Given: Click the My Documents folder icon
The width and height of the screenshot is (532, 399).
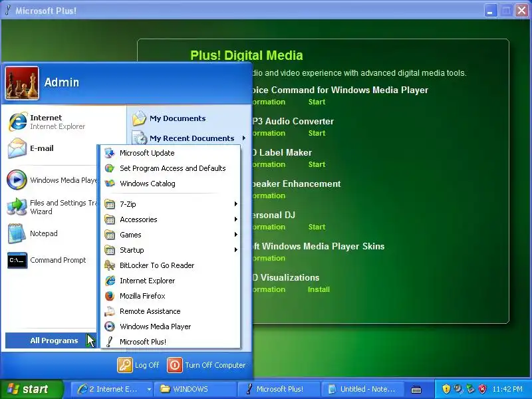Looking at the screenshot, I should tap(139, 118).
